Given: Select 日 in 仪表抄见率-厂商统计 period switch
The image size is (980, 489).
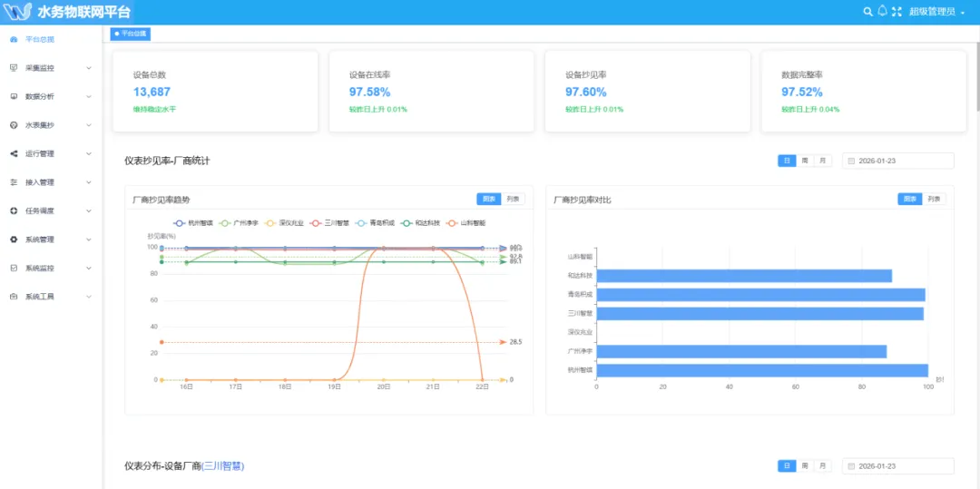Looking at the screenshot, I should click(x=787, y=161).
